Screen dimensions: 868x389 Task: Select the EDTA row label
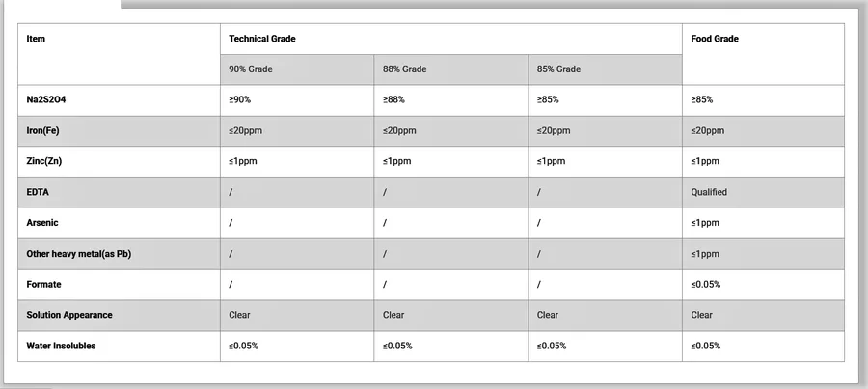pyautogui.click(x=36, y=192)
